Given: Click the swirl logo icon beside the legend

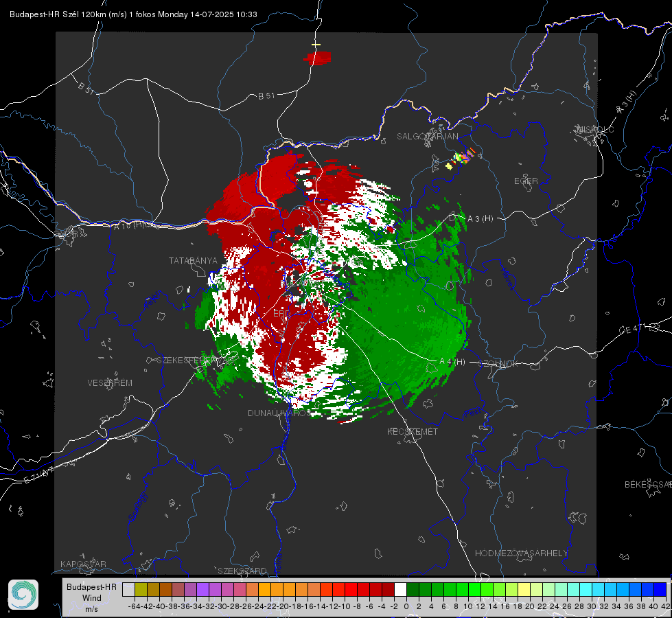Looking at the screenshot, I should click(x=23, y=595).
